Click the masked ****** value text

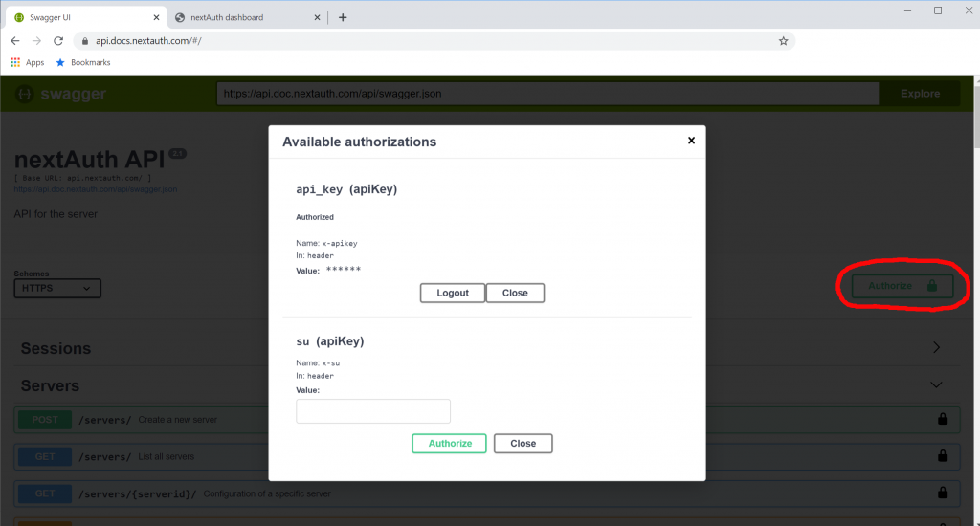pos(344,270)
